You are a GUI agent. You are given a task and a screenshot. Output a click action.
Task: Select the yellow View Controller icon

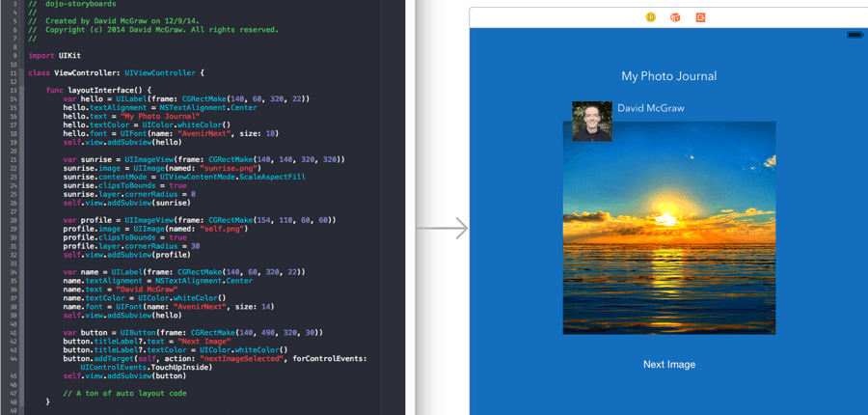point(650,17)
